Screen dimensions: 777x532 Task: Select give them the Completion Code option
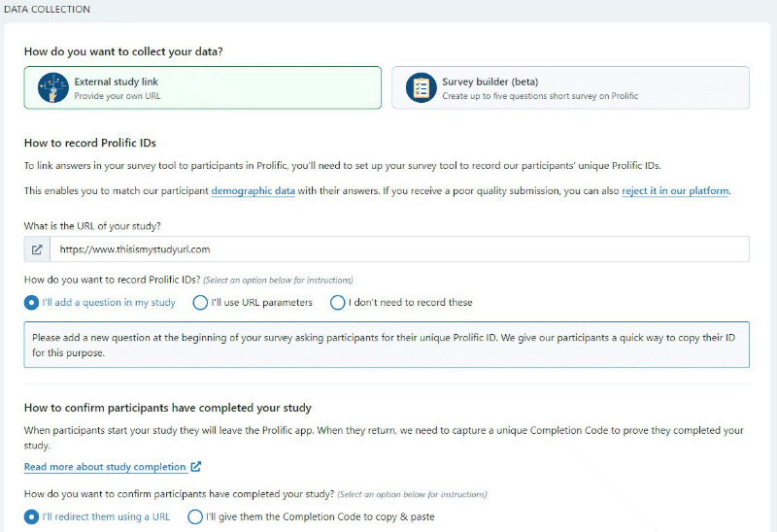311,516
